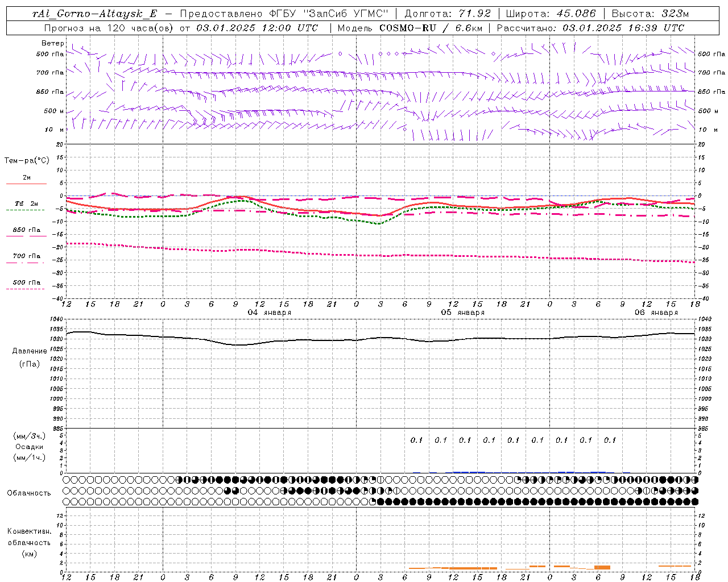Click the 500 гПа temperature legend entry
This screenshot has width=728, height=582.
point(27,282)
